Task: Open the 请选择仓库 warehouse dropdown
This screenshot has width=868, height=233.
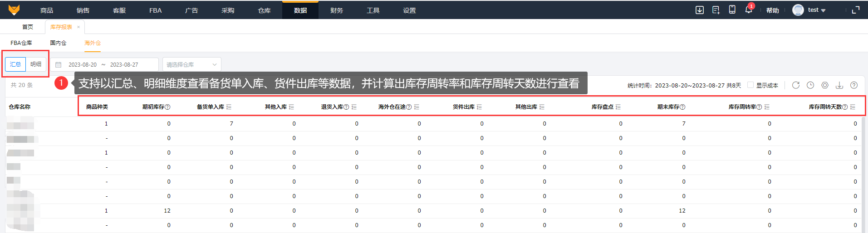Action: click(x=192, y=64)
